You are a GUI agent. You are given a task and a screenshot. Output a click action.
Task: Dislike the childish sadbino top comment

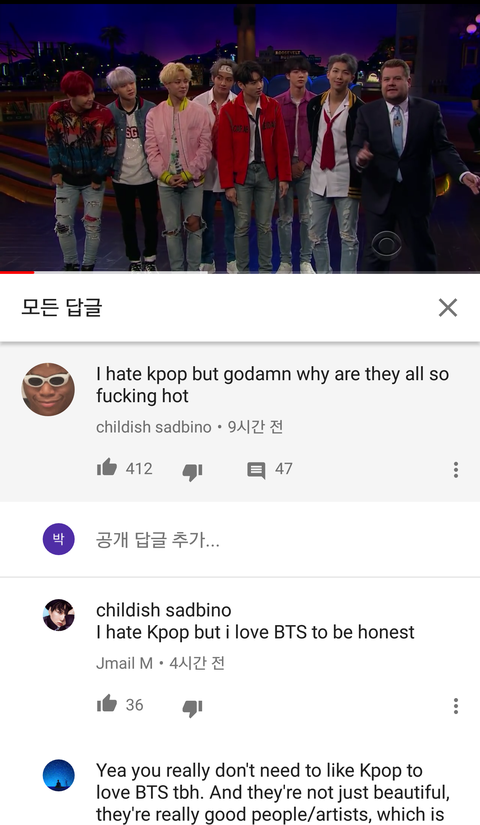[193, 471]
